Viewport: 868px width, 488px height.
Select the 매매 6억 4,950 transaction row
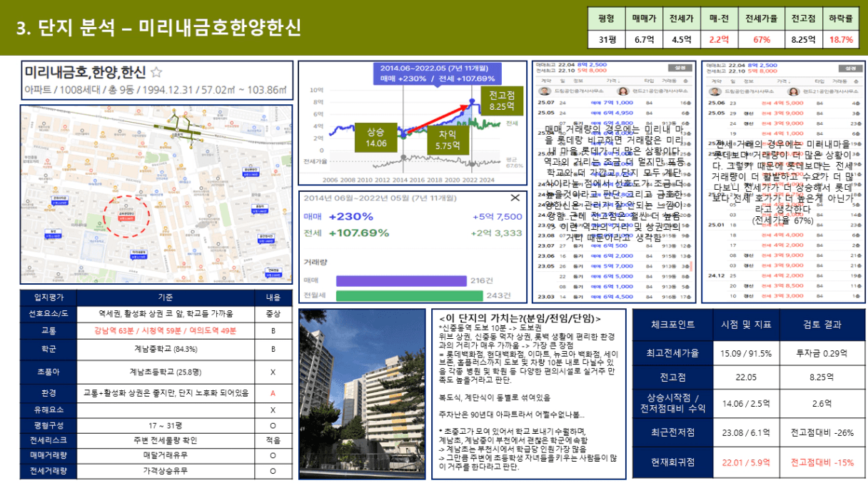[614, 113]
